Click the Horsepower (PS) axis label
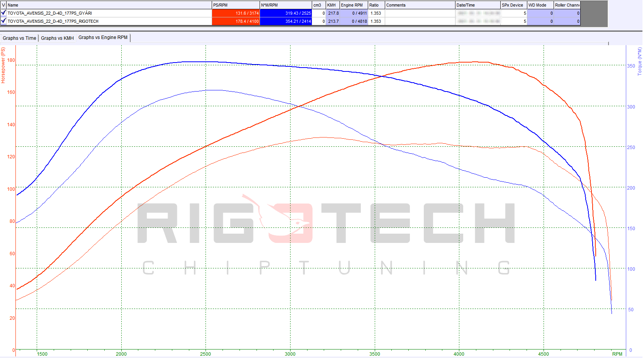Viewport: 644px width, 358px height. [x=3, y=65]
